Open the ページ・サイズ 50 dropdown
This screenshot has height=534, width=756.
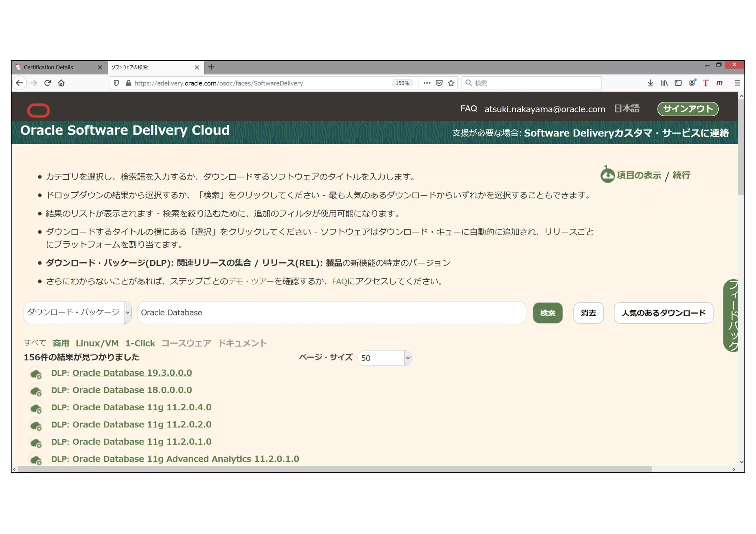(x=384, y=358)
